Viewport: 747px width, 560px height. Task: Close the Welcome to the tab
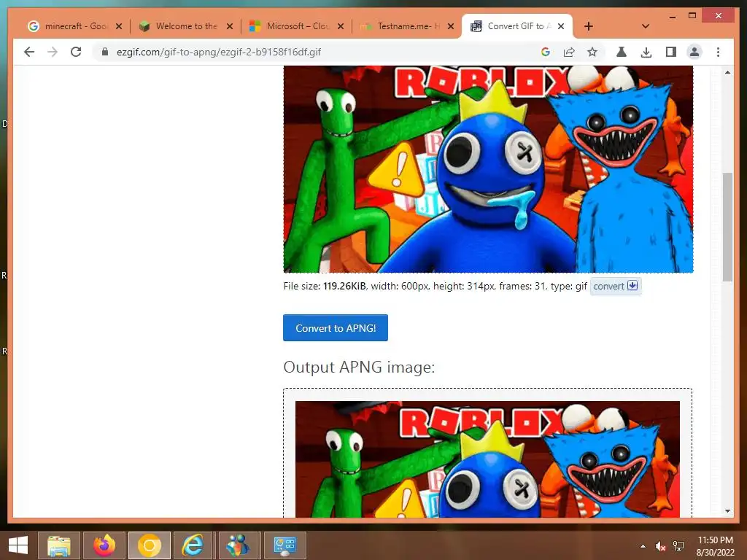point(230,26)
